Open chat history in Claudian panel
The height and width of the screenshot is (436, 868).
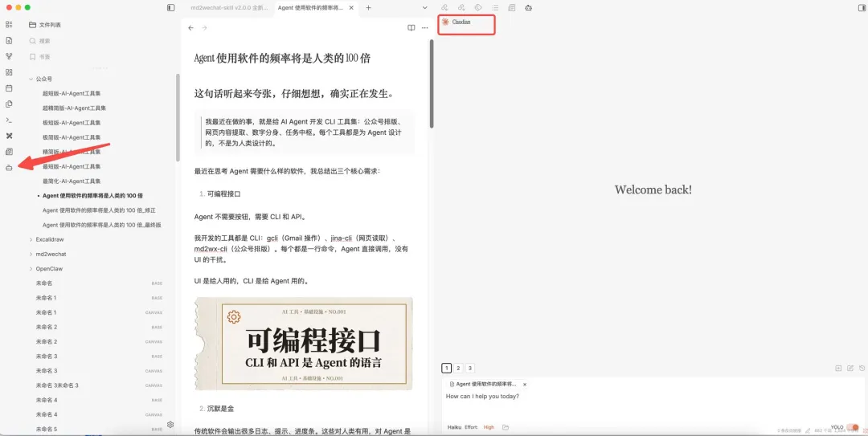point(862,368)
